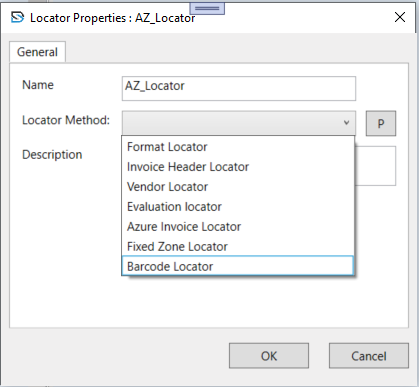Switch to the General tab
The image size is (419, 387).
(x=37, y=52)
